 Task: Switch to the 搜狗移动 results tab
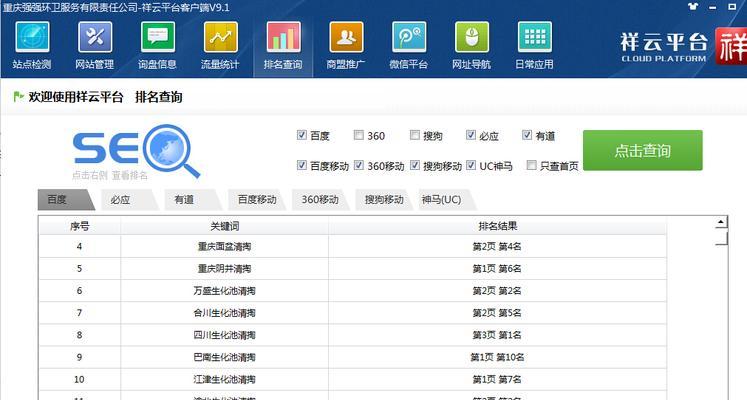coord(383,200)
